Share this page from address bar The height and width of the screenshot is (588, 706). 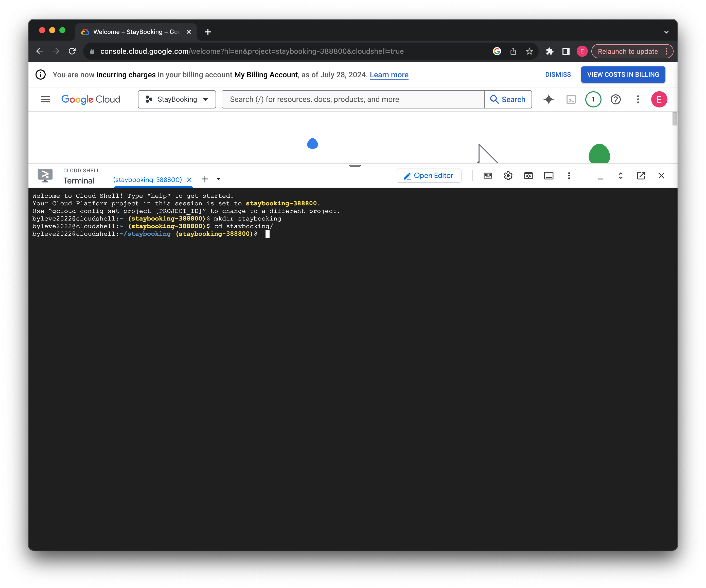pos(513,51)
